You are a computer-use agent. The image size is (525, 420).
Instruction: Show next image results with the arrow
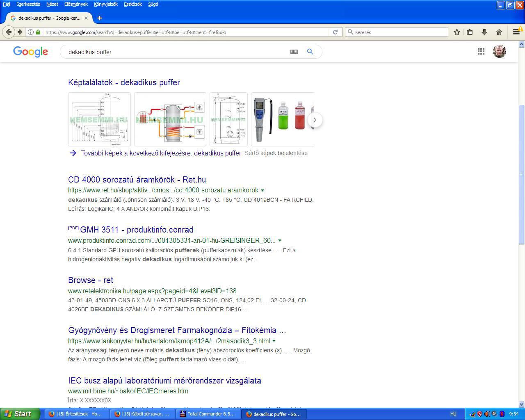(315, 120)
